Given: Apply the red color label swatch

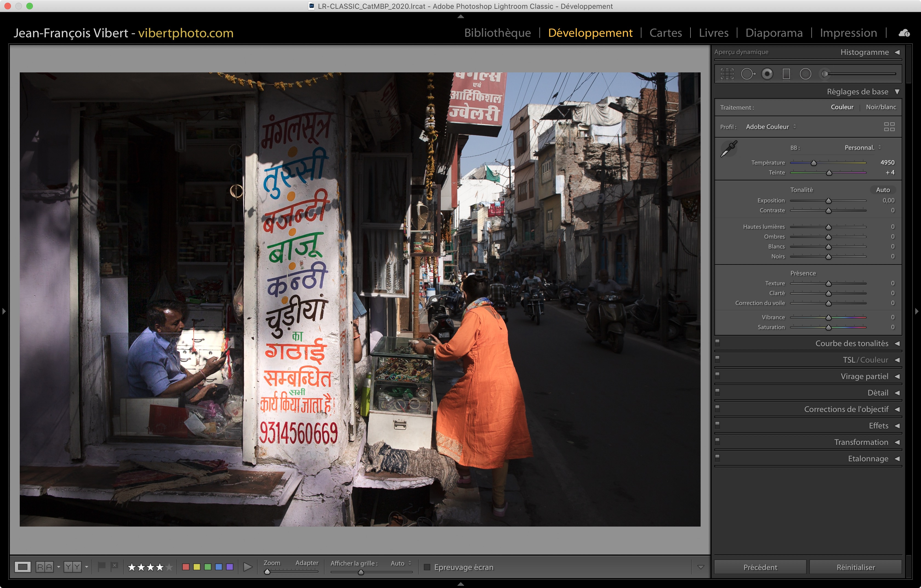Looking at the screenshot, I should click(186, 567).
